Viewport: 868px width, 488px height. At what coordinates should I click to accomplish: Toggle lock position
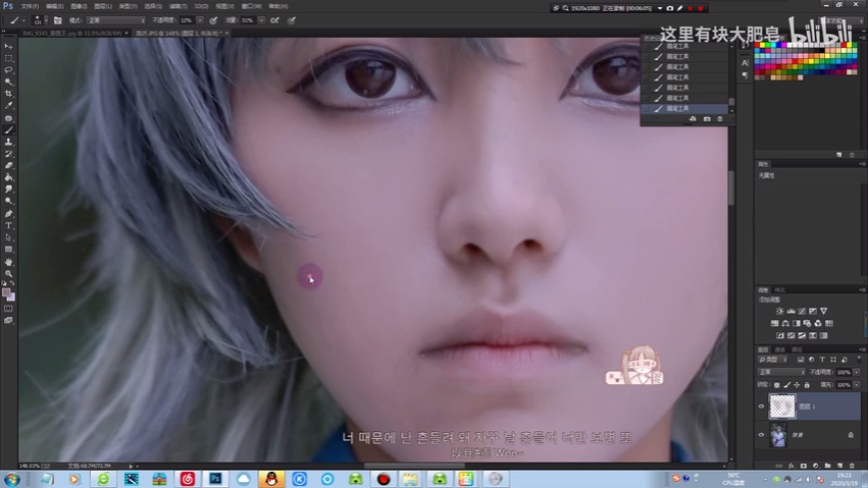coord(796,385)
